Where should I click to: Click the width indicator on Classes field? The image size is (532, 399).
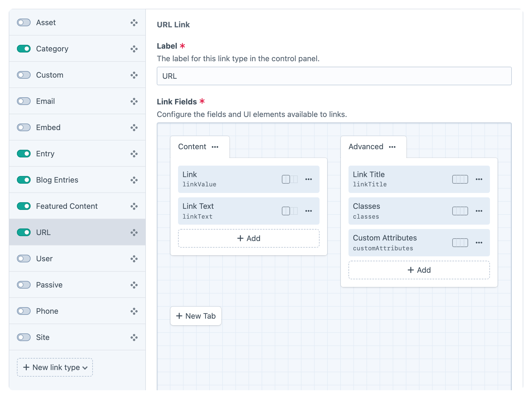click(x=460, y=211)
